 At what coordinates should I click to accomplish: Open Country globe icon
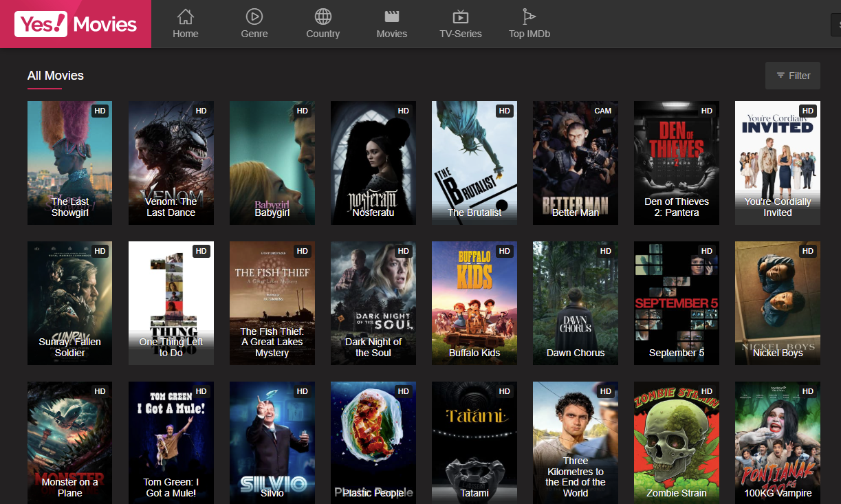point(323,17)
